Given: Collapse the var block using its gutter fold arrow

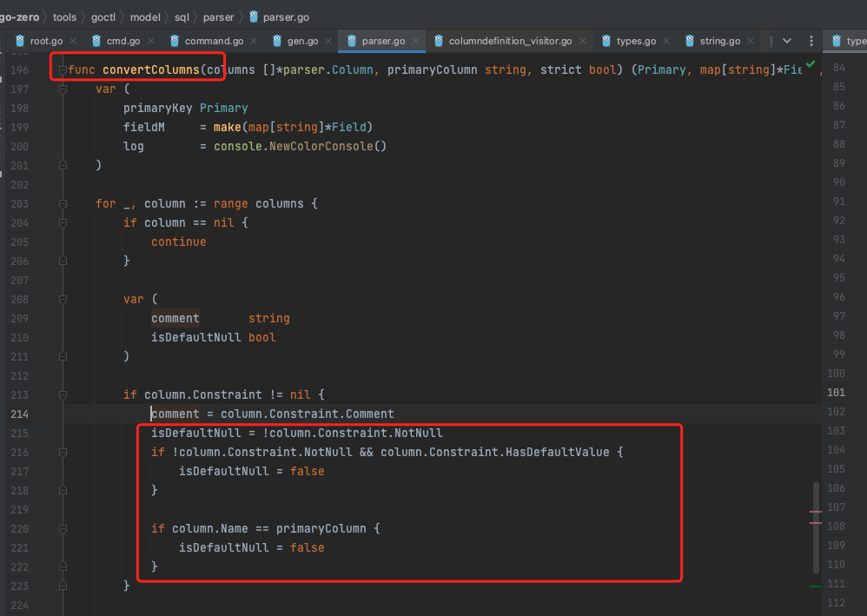Looking at the screenshot, I should coord(61,88).
